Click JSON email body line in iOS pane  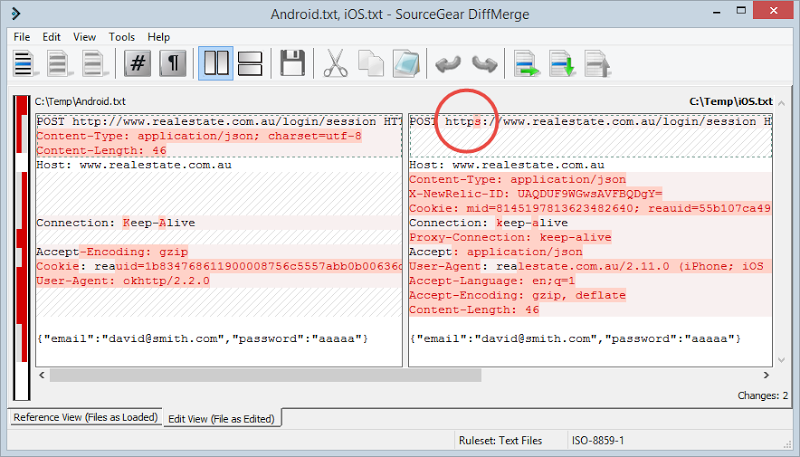[x=576, y=339]
